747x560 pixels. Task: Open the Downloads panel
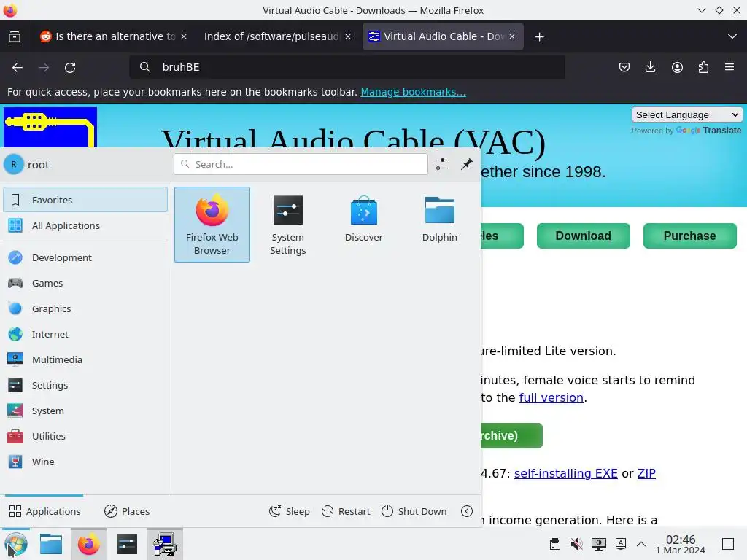click(x=650, y=67)
